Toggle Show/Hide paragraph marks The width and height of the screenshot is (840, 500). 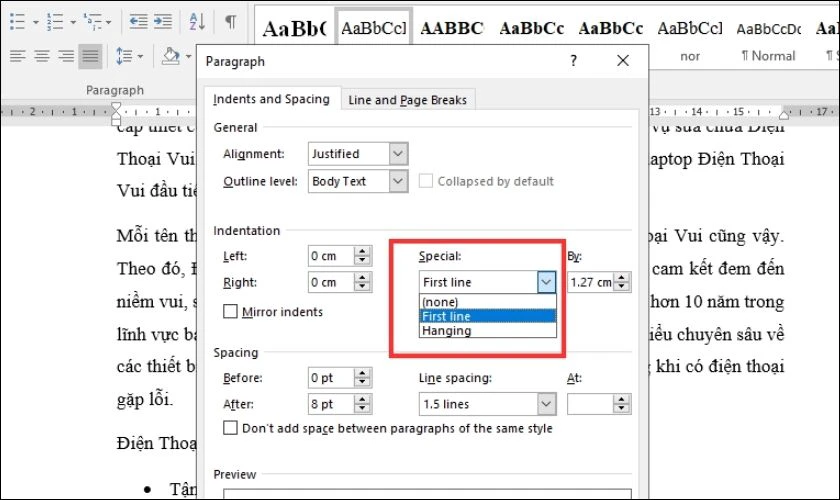(230, 22)
